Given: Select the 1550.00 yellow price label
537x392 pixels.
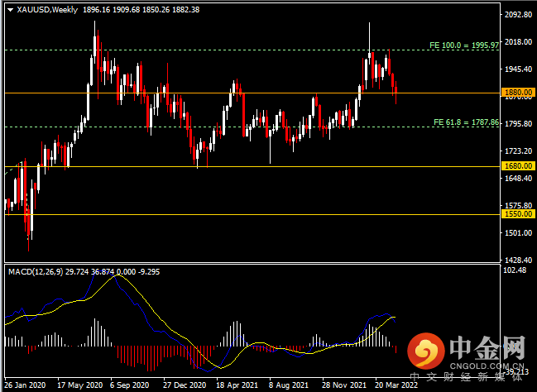Looking at the screenshot, I should 518,214.
